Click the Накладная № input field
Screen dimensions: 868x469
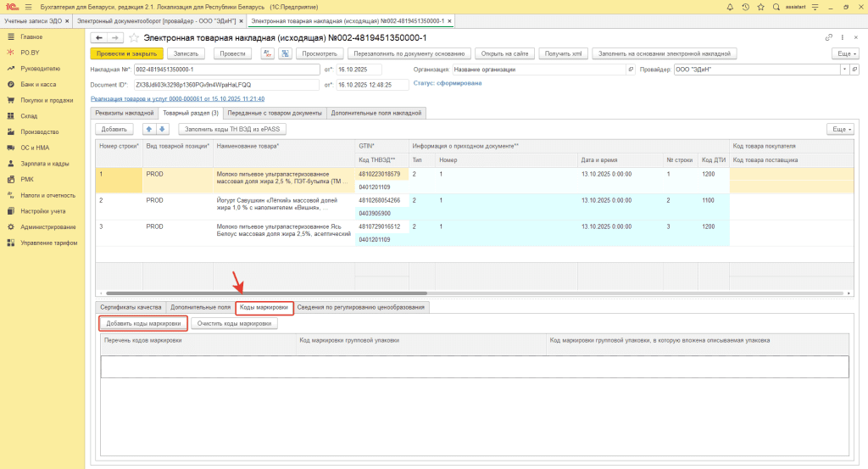click(226, 70)
